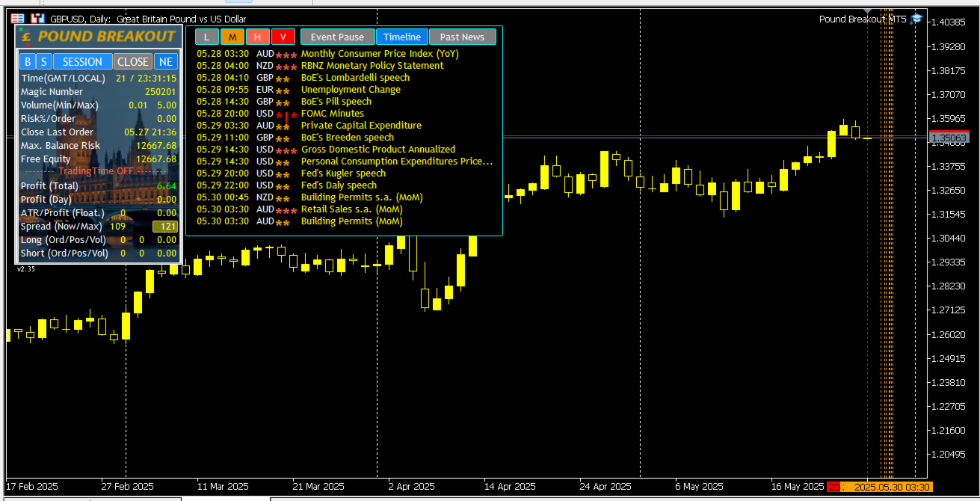The width and height of the screenshot is (980, 501).
Task: Toggle the medium impact M news filter
Action: [232, 37]
